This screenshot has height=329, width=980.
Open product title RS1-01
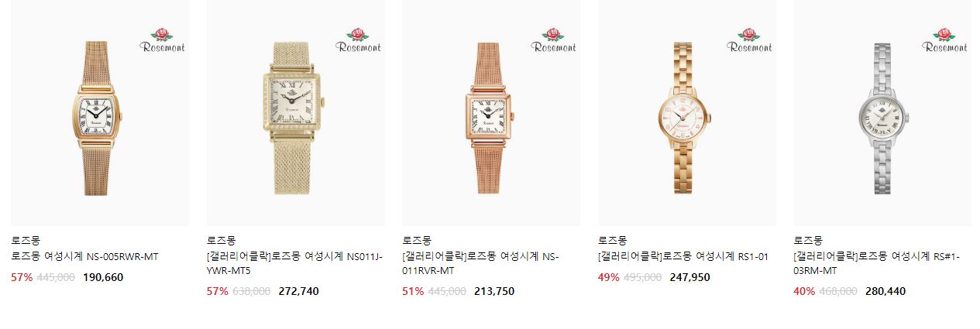pos(683,256)
